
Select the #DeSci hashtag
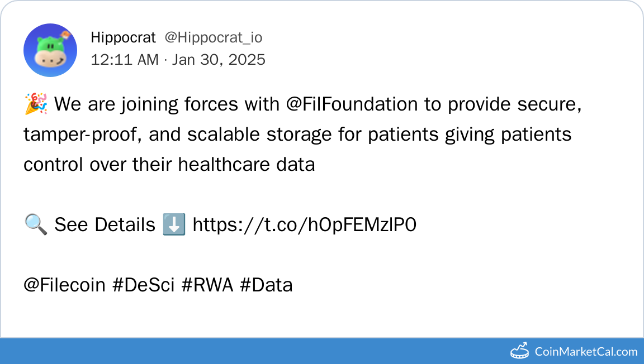145,285
